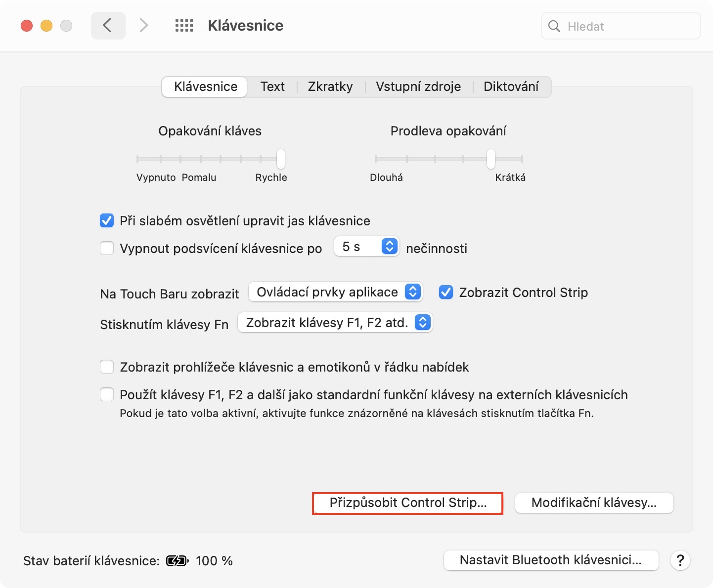Click the forward chevron arrow
Viewport: 713px width, 588px height.
tap(143, 25)
